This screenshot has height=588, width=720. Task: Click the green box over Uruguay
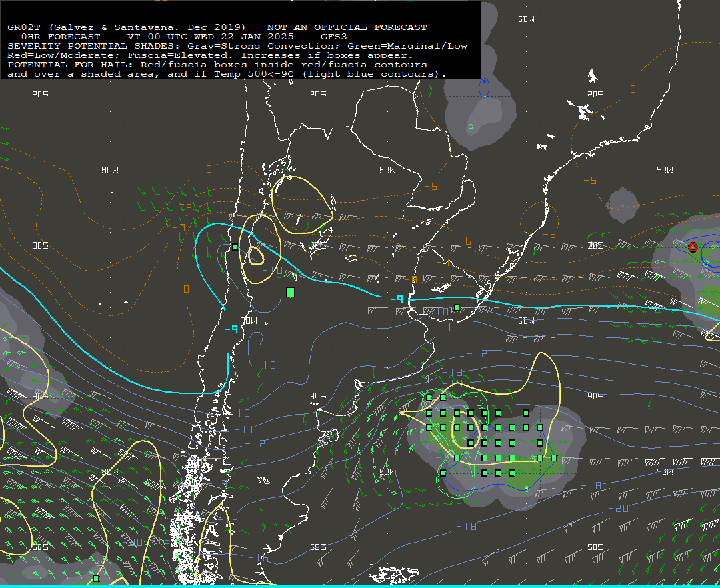[x=457, y=307]
